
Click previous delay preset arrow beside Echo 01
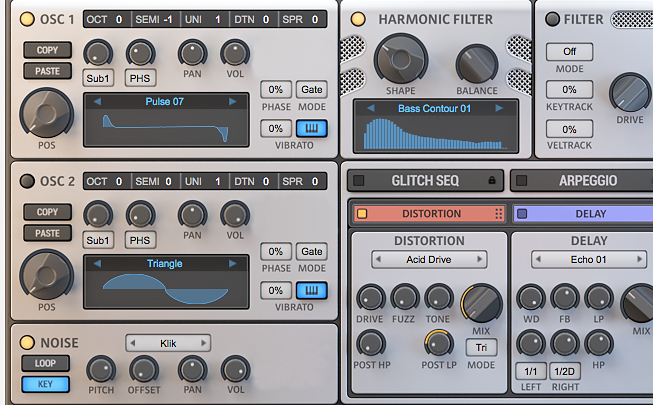(x=538, y=259)
